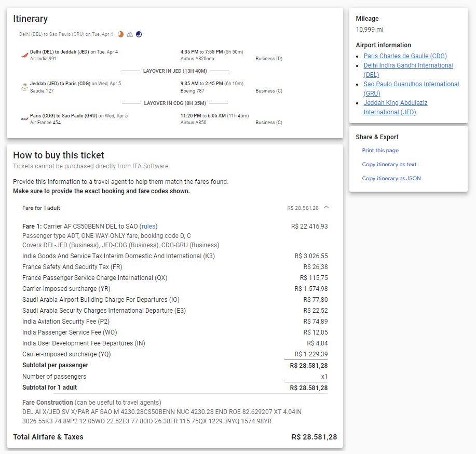Viewport: 476px width, 454px height.
Task: Click the Number of passengers label
Action: pyautogui.click(x=54, y=377)
